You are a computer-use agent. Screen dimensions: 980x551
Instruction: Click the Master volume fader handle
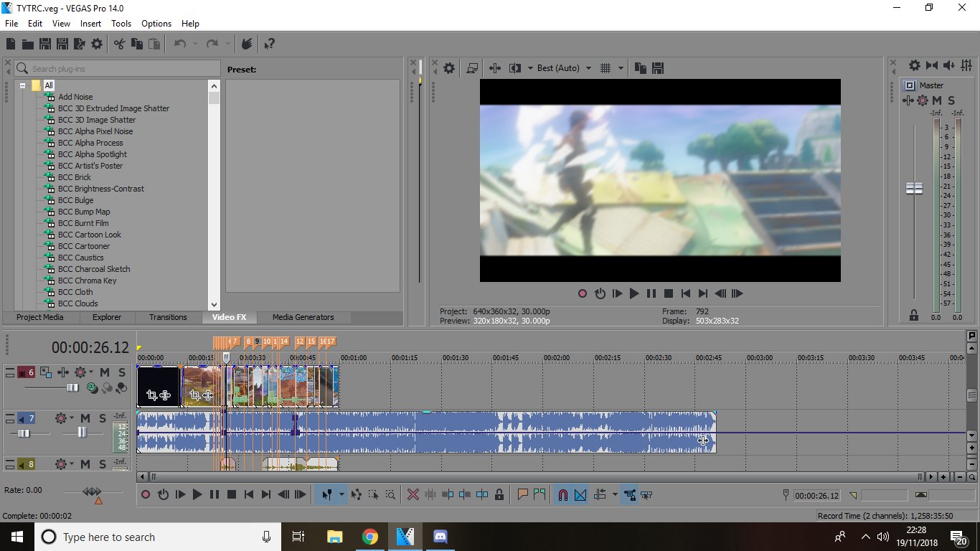click(x=914, y=188)
